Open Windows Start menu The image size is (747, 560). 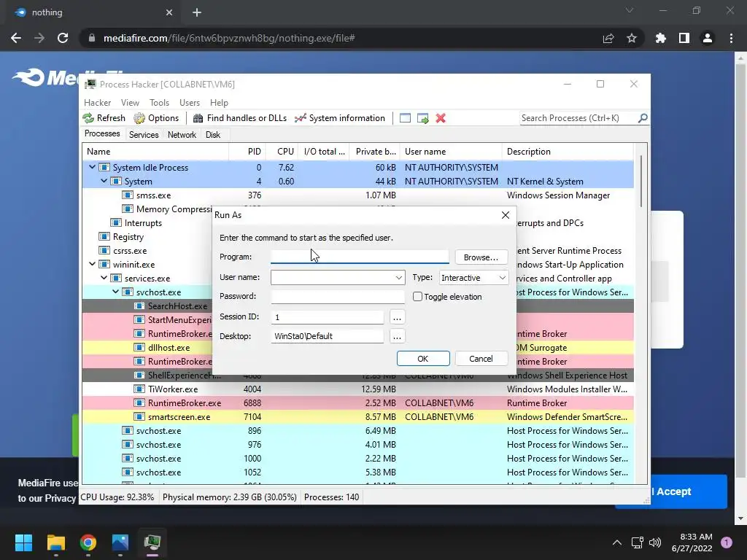[x=23, y=542]
